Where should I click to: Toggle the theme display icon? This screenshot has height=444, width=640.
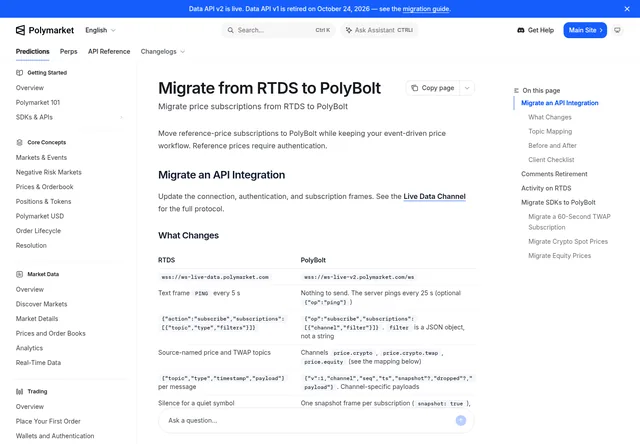(x=617, y=30)
